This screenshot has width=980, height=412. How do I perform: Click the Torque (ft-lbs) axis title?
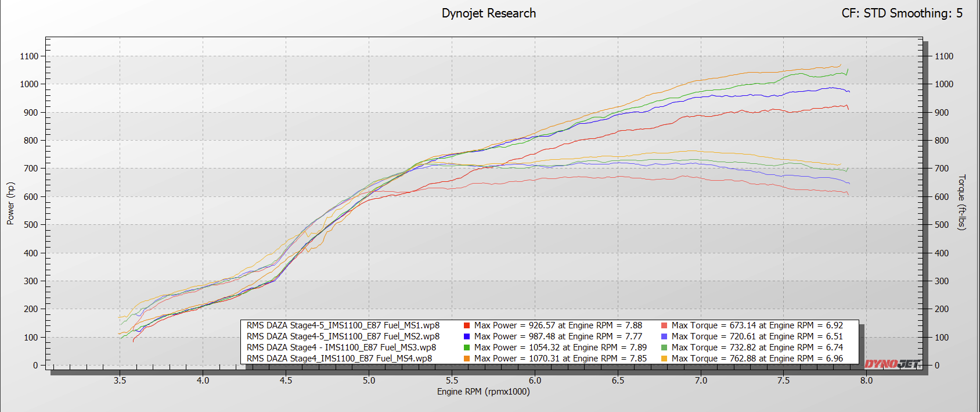[x=962, y=202]
